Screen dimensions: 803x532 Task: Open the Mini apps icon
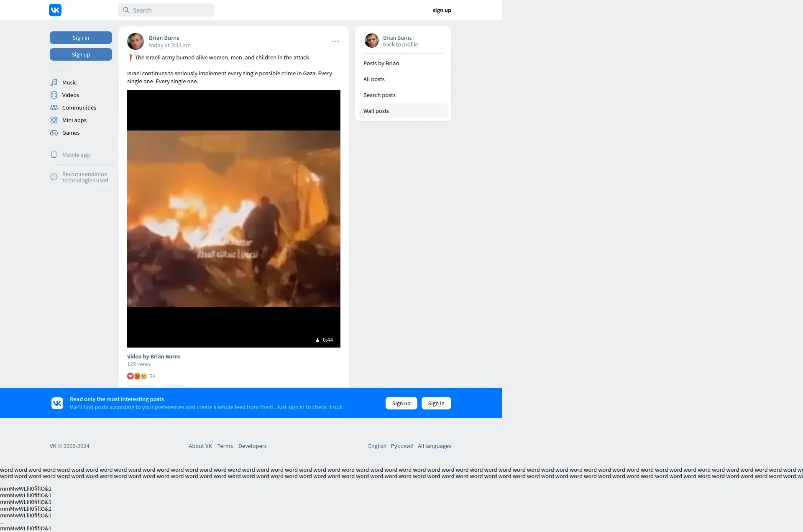coord(54,120)
